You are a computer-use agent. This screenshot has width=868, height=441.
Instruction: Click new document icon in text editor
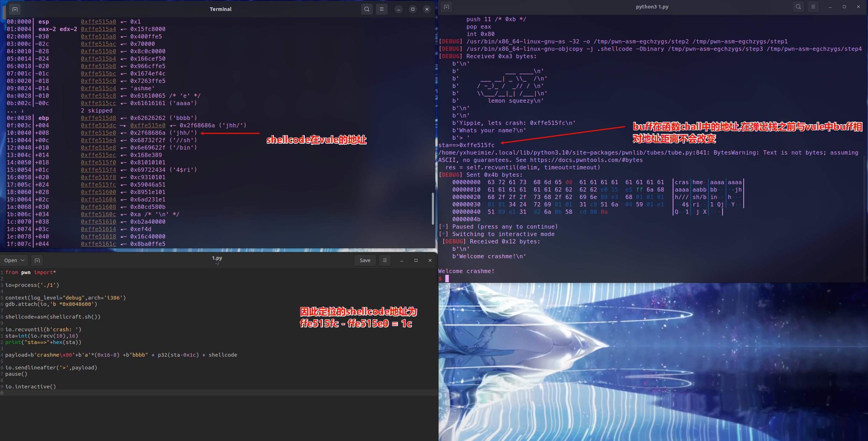click(x=37, y=260)
